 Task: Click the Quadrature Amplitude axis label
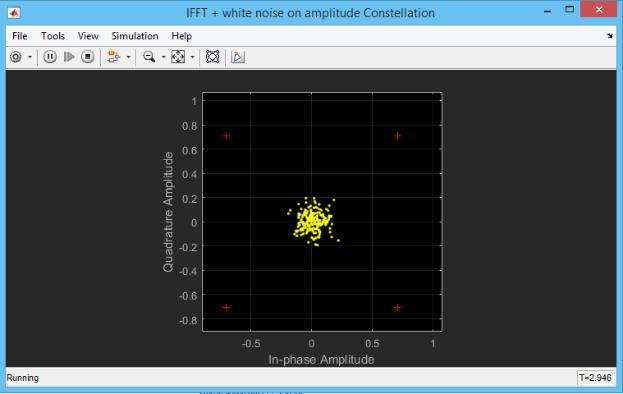[x=168, y=212]
